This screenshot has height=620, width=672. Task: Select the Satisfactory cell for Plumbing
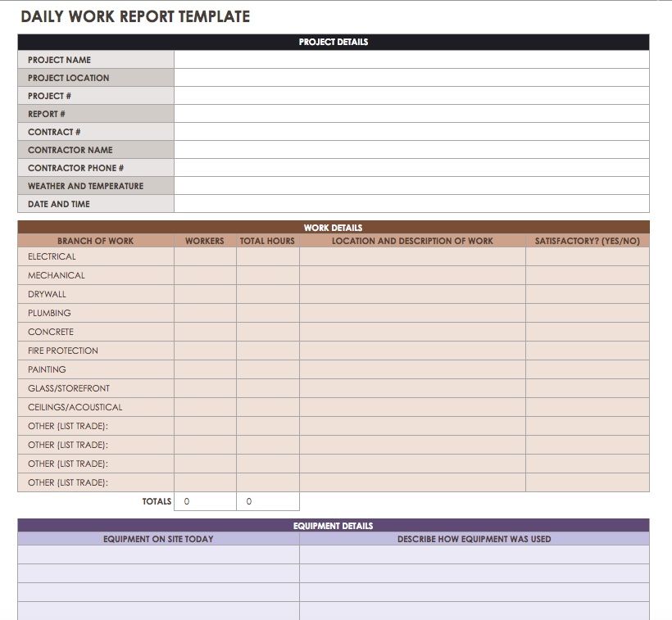coord(588,313)
